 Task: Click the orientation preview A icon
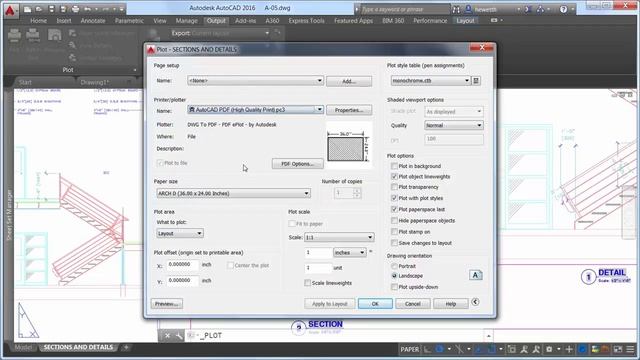[475, 275]
